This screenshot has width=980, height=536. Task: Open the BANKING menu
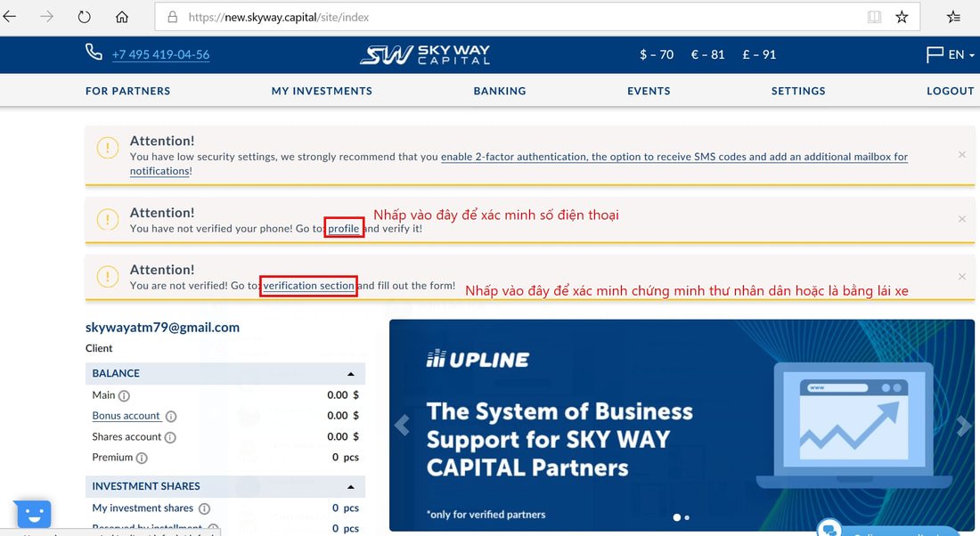[500, 91]
